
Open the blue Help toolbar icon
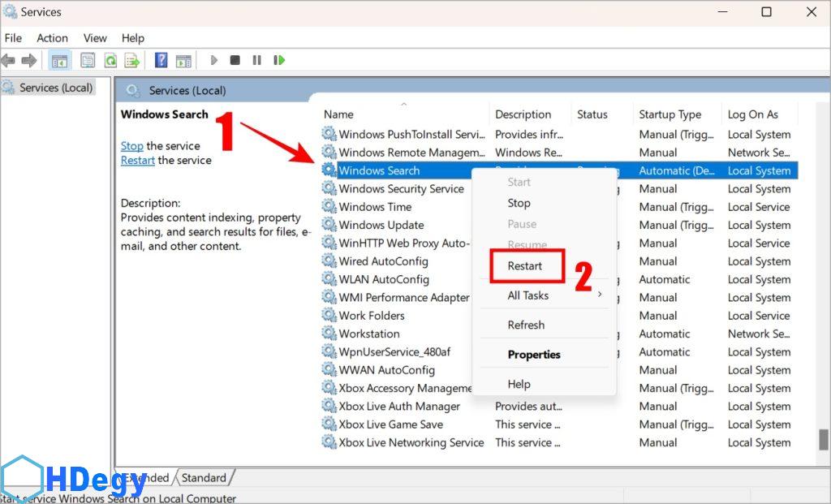coord(161,60)
